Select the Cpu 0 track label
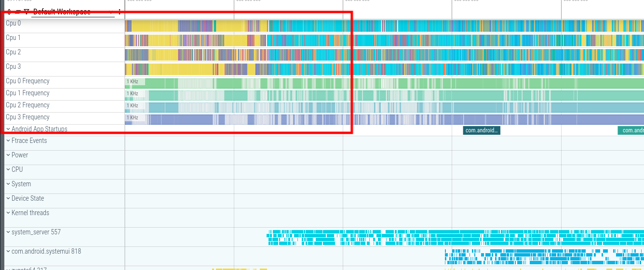 point(13,23)
